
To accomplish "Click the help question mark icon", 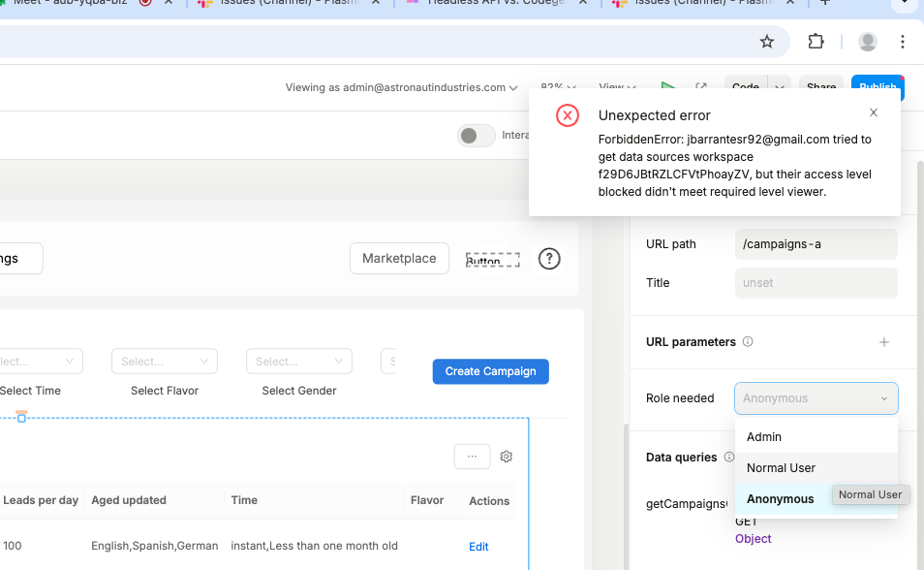I will [549, 259].
